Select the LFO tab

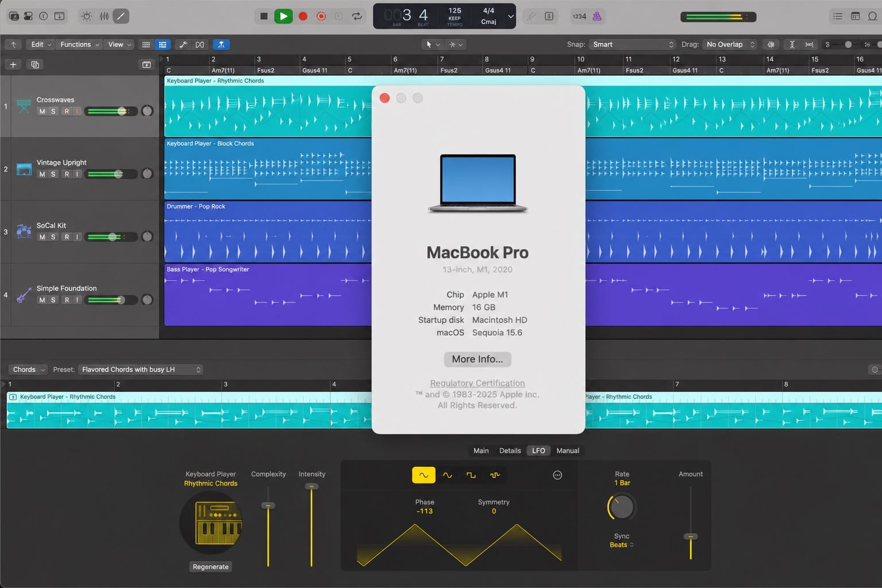539,451
